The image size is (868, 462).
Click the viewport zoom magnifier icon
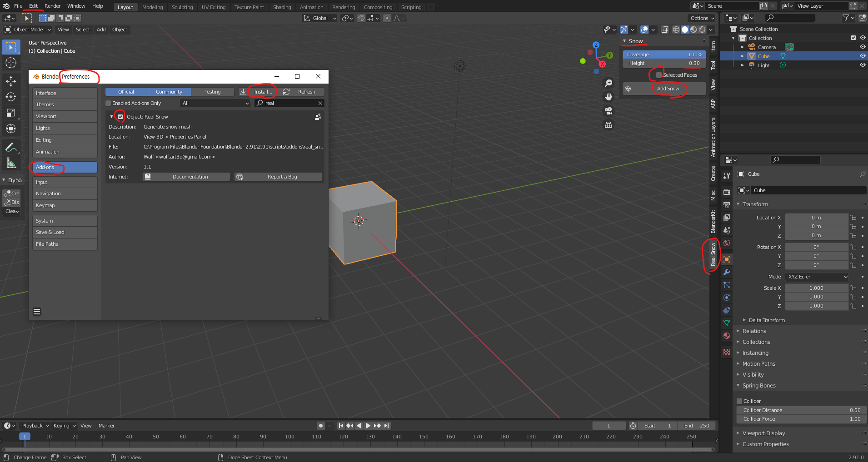coord(609,83)
